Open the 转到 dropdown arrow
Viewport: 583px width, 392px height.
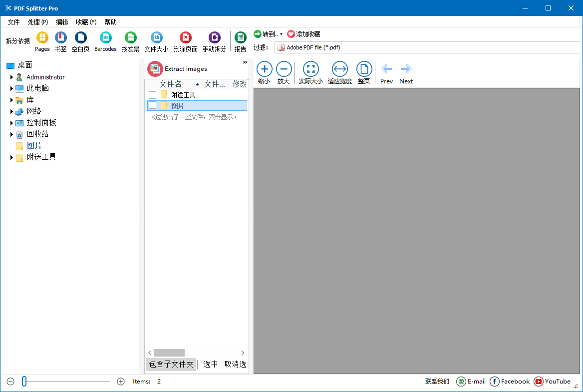click(281, 34)
